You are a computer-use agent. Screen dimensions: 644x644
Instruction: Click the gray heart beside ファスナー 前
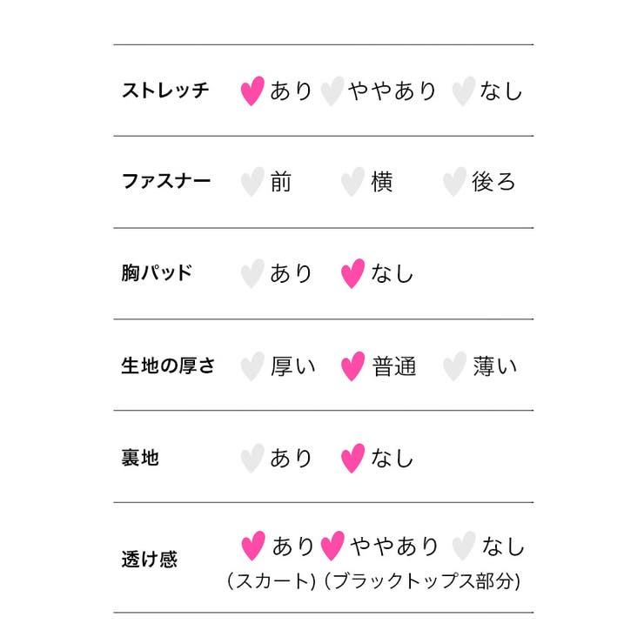pyautogui.click(x=252, y=182)
